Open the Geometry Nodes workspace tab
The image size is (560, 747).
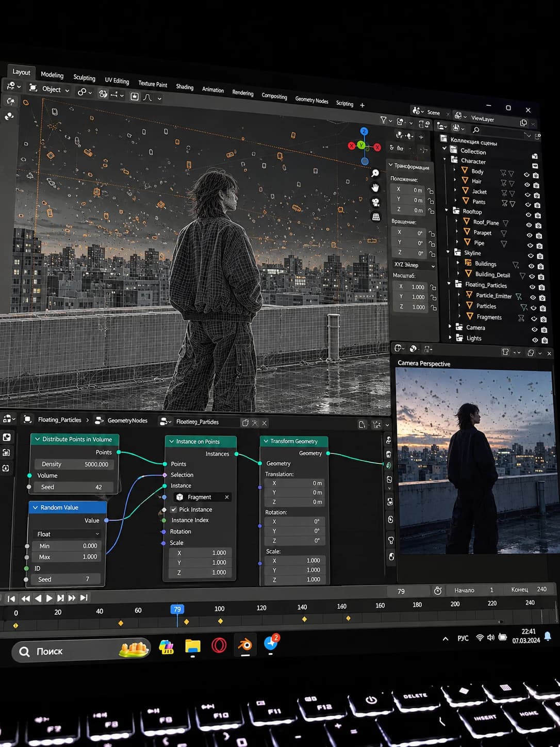point(311,100)
